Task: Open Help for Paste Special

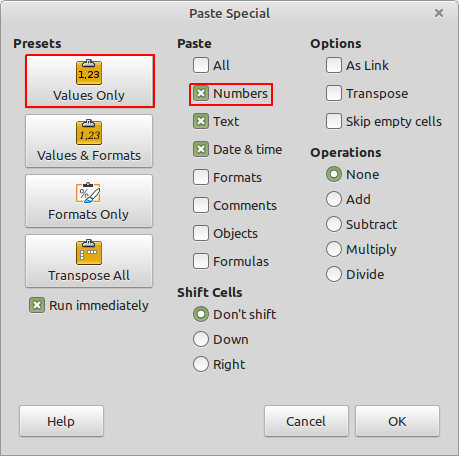Action: pos(61,421)
